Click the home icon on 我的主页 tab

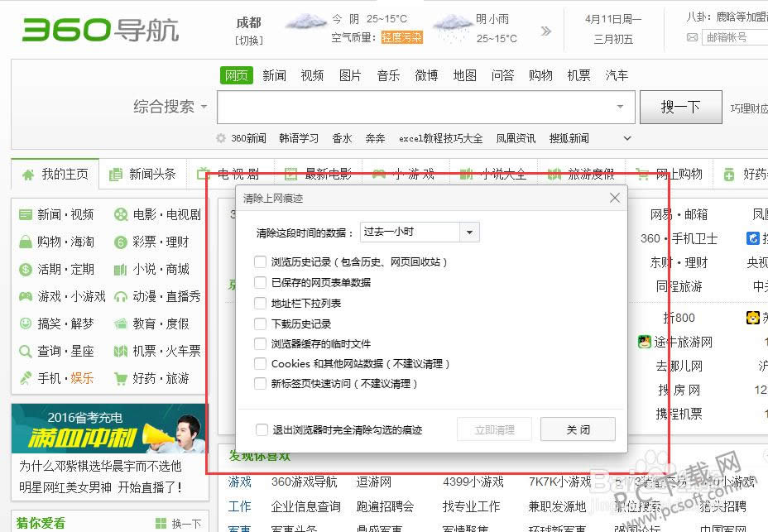[28, 175]
